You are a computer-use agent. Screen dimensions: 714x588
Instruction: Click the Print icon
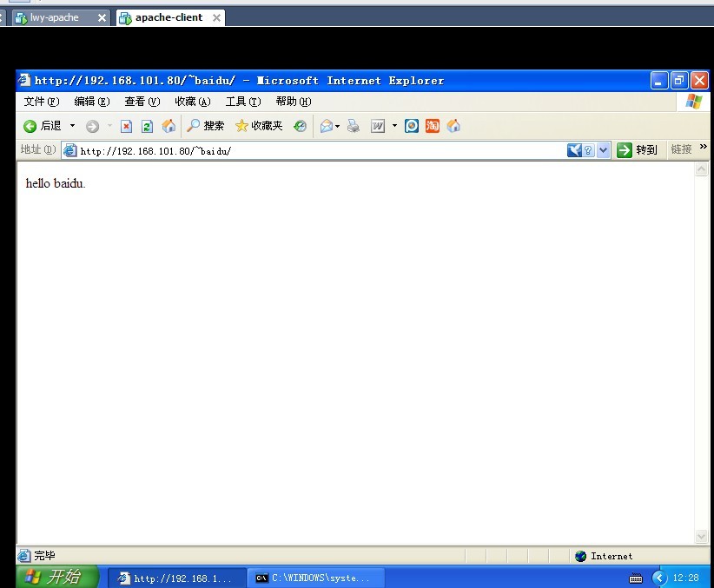353,126
